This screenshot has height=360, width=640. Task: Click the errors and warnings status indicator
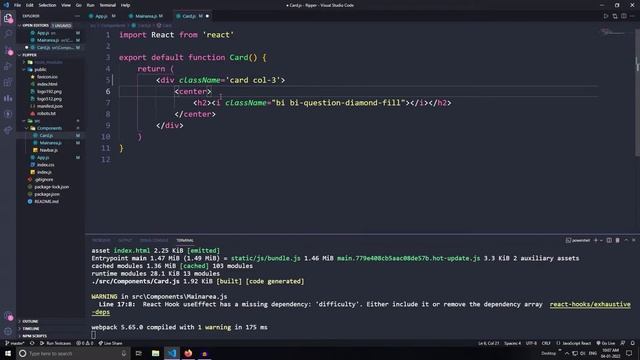tap(85, 343)
